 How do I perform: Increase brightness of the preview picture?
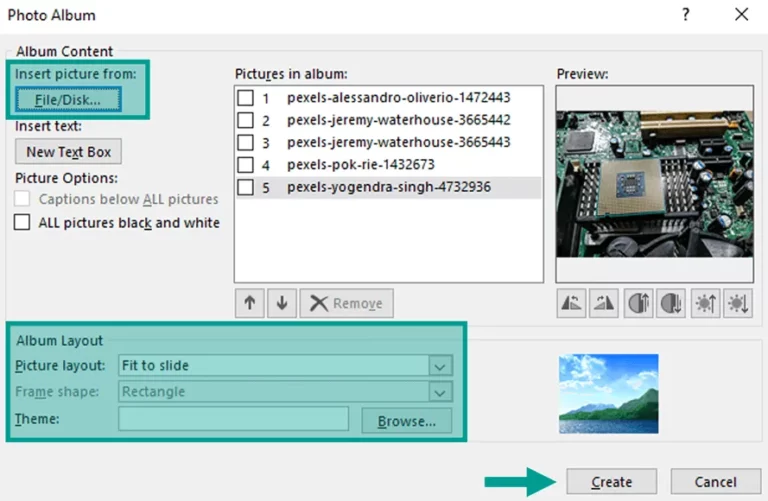[x=706, y=304]
